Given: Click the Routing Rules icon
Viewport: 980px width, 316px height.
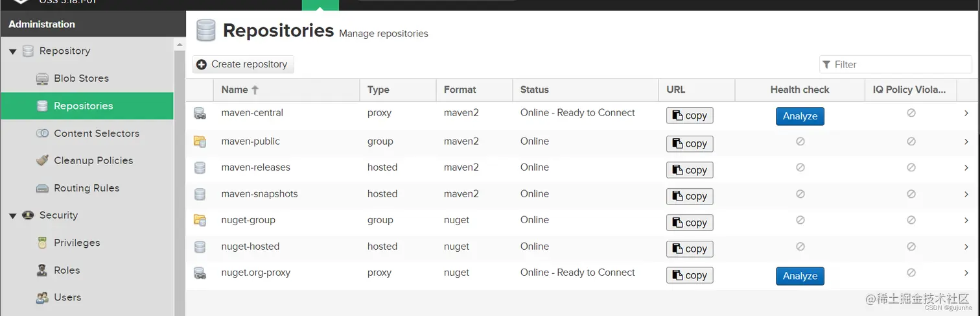Looking at the screenshot, I should coord(42,188).
